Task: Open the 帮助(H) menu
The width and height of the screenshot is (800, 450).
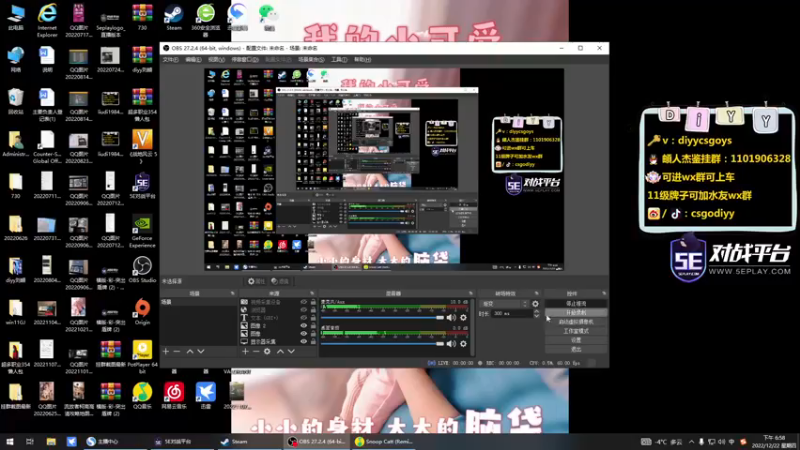Action: 362,60
